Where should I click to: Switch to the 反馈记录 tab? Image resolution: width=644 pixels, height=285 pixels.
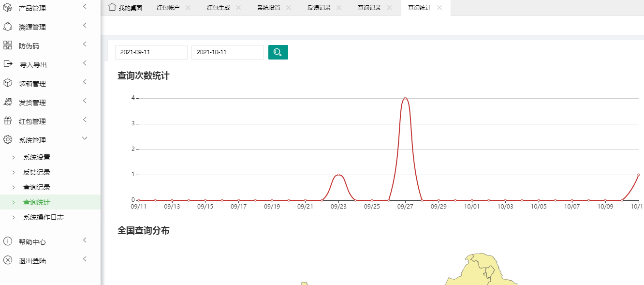click(319, 8)
